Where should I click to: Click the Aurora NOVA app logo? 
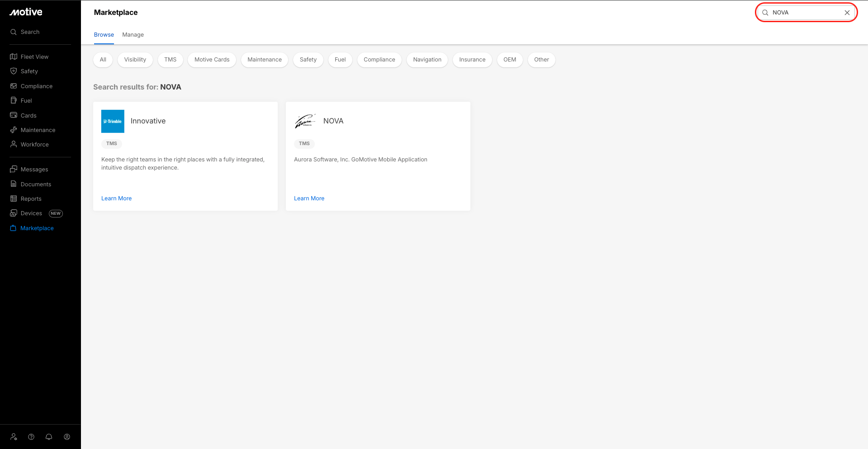(305, 121)
